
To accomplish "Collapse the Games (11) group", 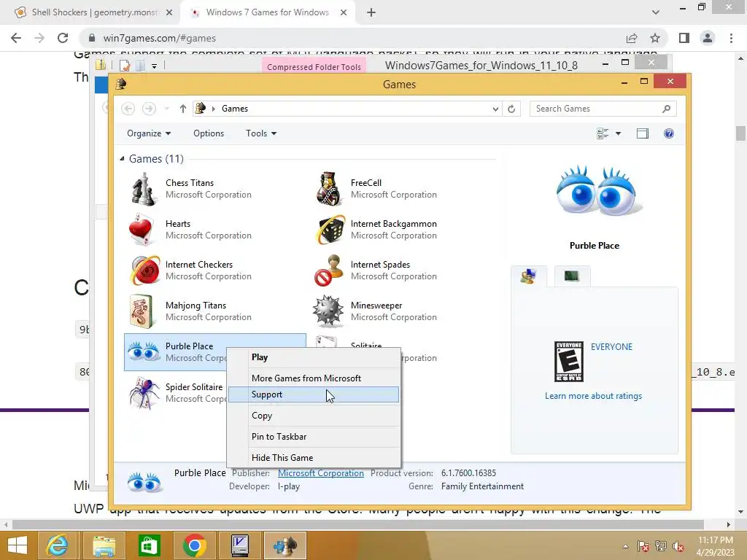I will (122, 158).
